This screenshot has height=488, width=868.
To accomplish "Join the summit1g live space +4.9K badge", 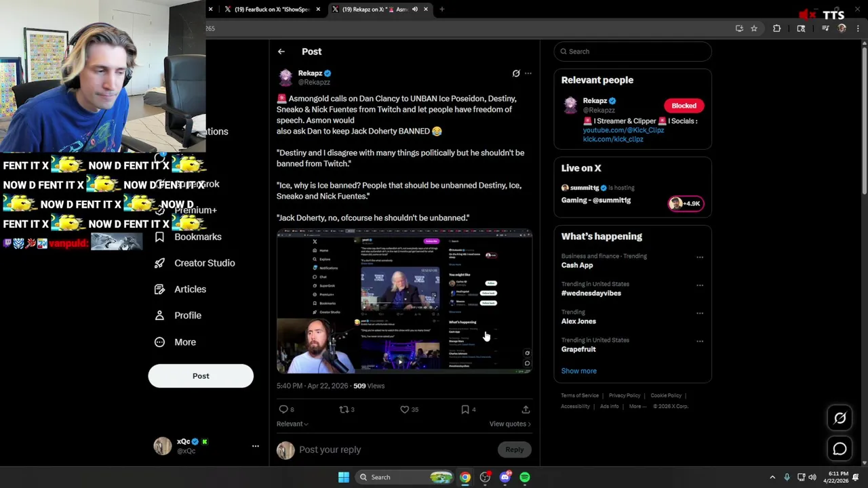I will click(x=686, y=203).
